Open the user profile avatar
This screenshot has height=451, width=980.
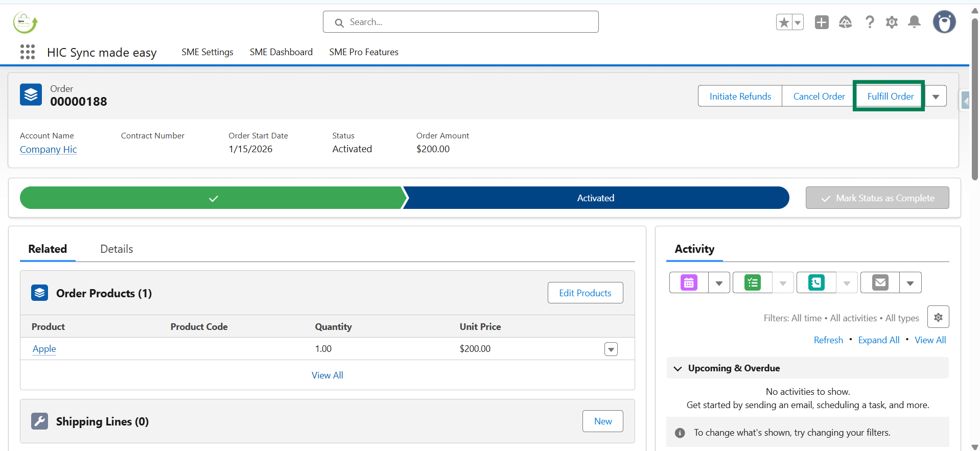[x=944, y=22]
